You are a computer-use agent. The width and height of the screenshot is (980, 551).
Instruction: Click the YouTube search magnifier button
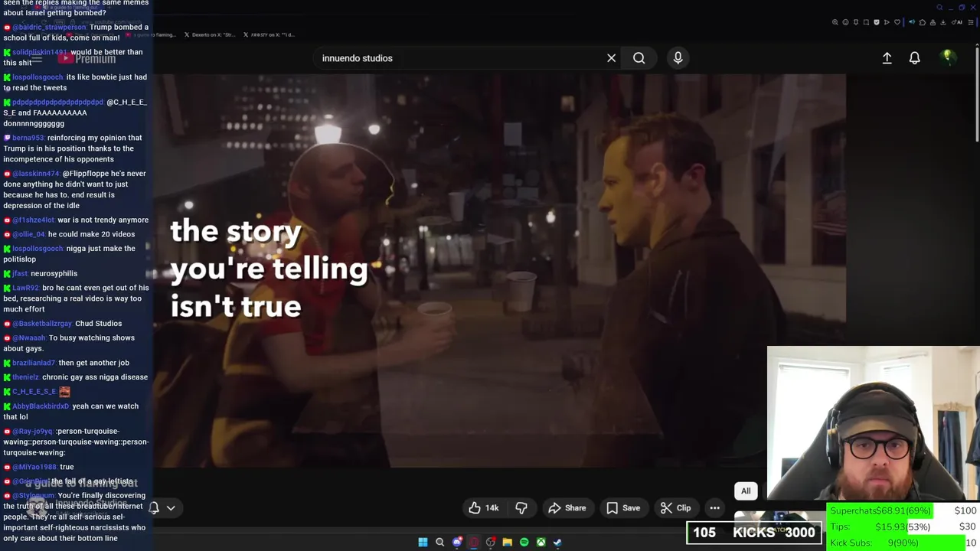coord(639,58)
